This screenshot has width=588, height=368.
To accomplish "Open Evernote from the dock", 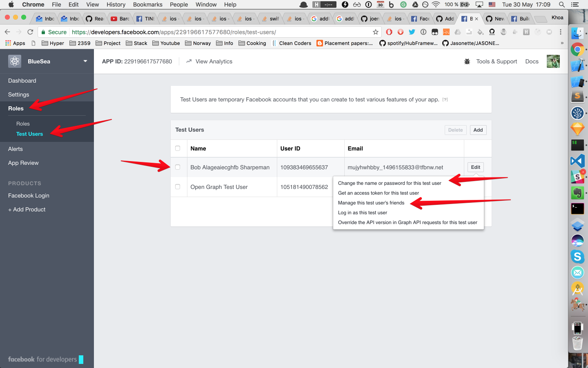I will pyautogui.click(x=577, y=193).
